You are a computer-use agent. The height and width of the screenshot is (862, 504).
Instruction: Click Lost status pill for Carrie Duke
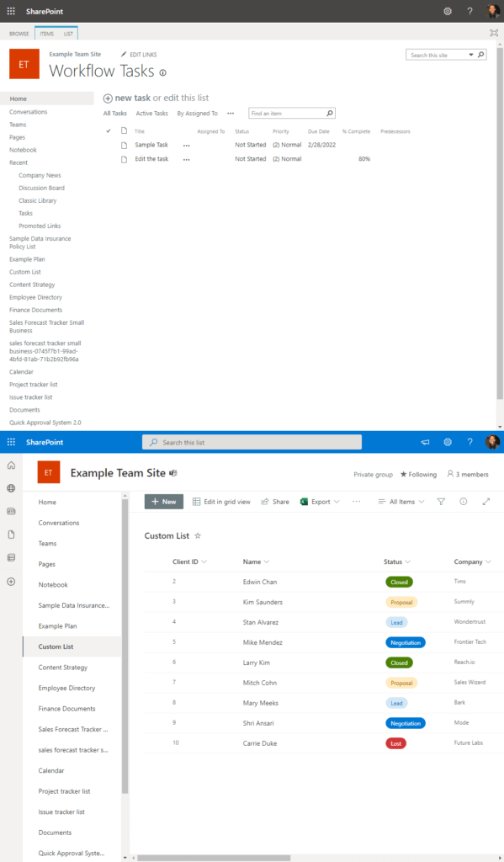click(395, 743)
